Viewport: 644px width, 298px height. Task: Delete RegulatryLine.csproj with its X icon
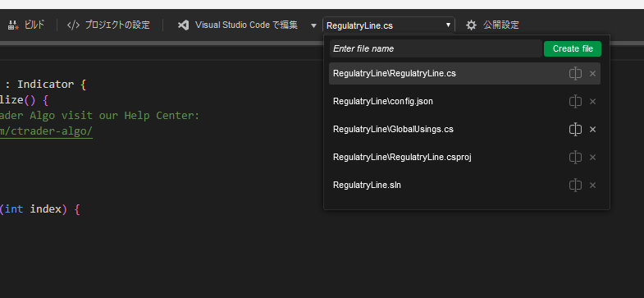[x=592, y=158]
